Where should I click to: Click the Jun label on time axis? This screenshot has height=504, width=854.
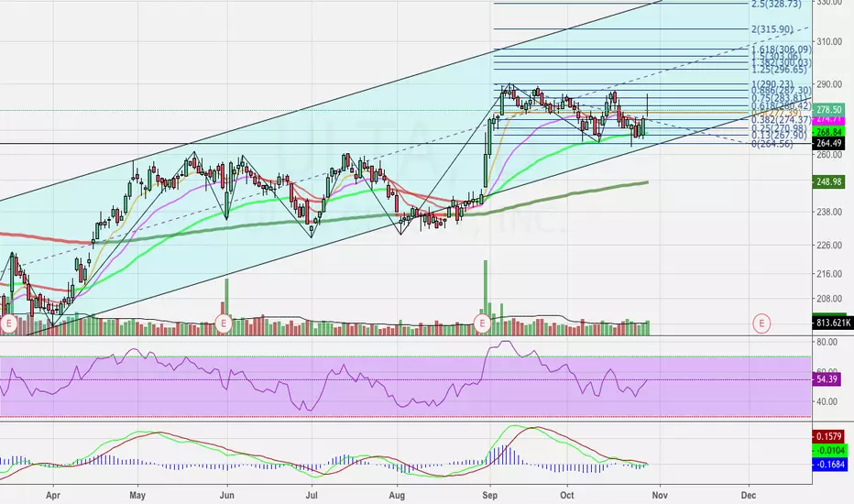click(x=227, y=495)
